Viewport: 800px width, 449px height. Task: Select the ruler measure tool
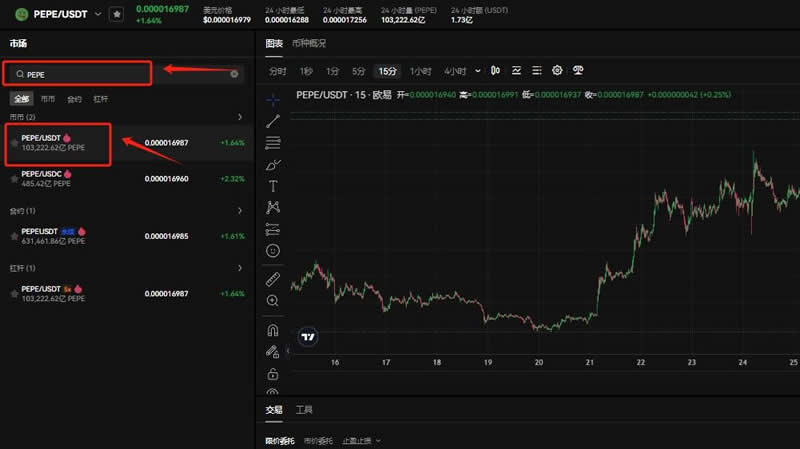(x=273, y=279)
